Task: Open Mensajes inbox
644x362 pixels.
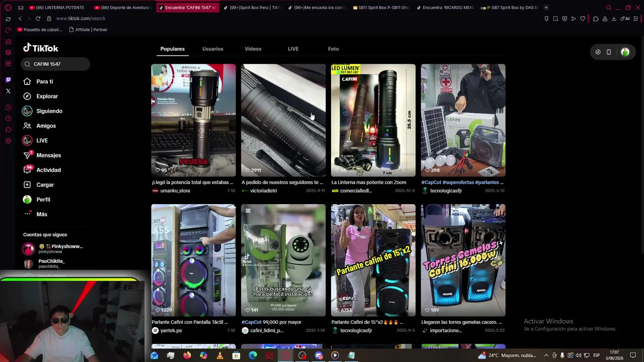Action: tap(42, 155)
